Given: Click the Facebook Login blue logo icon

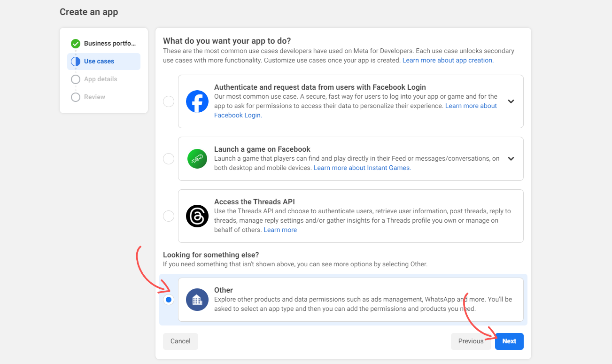Looking at the screenshot, I should pos(197,101).
